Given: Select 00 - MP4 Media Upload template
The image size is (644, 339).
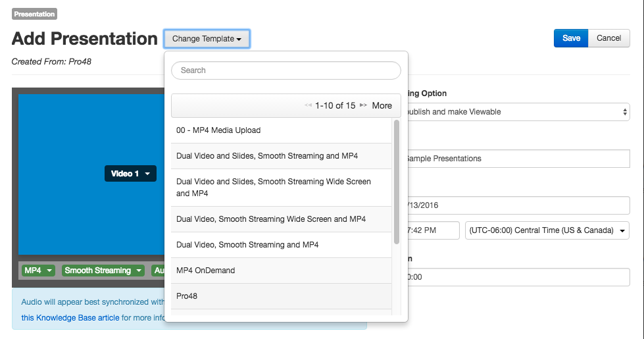Looking at the screenshot, I should coord(282,130).
